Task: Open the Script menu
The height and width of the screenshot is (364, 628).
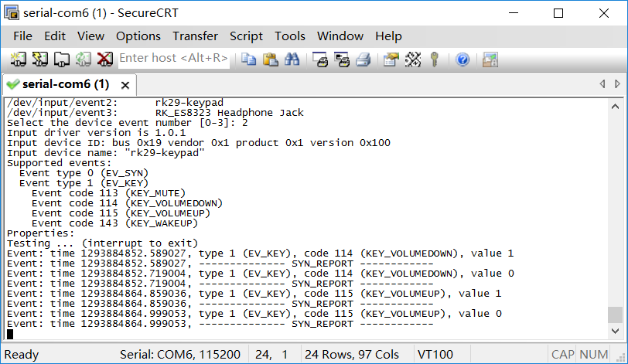Action: coord(246,36)
